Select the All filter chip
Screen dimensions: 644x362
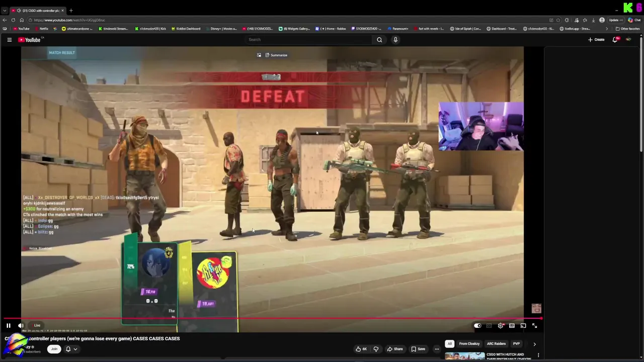coord(450,344)
